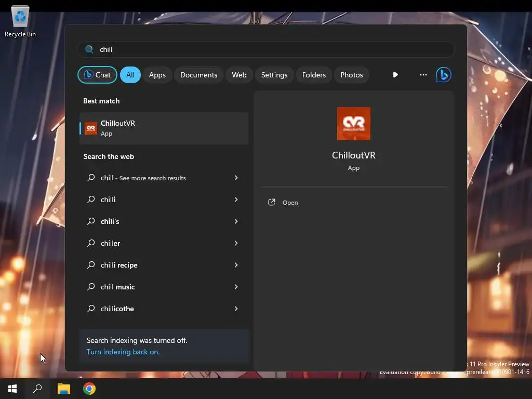532x399 pixels.
Task: Open File Explorer from taskbar
Action: coord(64,389)
